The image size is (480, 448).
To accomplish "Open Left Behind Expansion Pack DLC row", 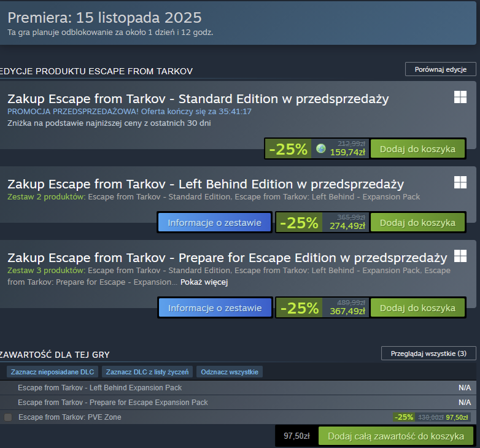I will tap(99, 388).
